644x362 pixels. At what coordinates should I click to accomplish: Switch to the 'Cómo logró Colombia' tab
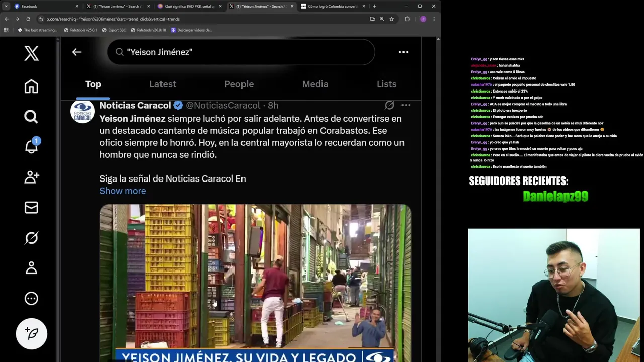click(333, 6)
